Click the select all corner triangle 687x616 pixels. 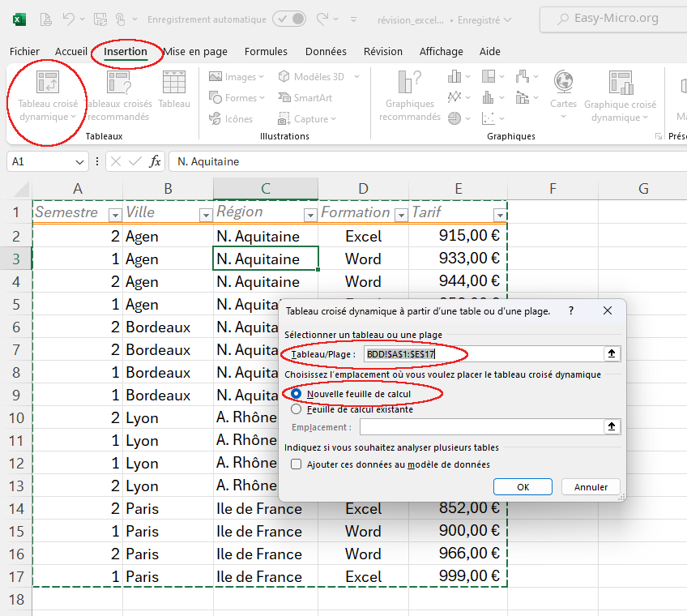[x=21, y=189]
